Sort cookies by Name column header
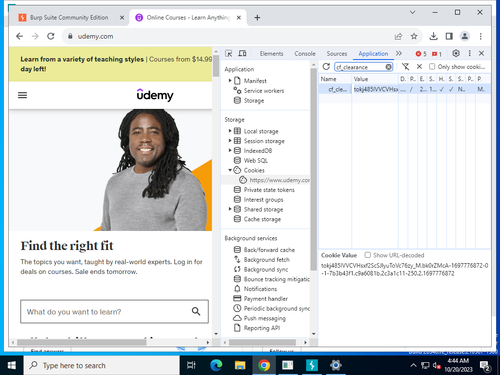The image size is (500, 375). click(335, 79)
